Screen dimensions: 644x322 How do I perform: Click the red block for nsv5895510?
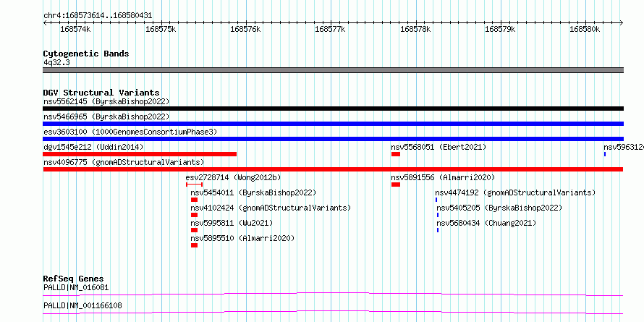click(x=194, y=245)
